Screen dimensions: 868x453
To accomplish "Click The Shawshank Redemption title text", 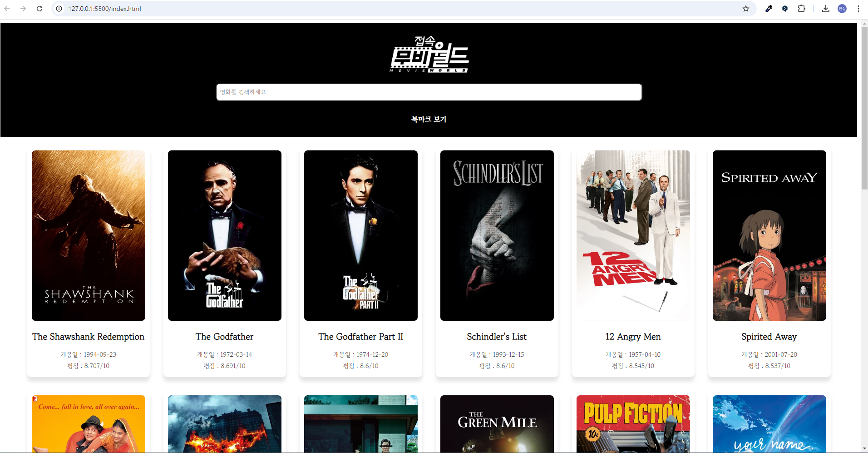I will [x=89, y=337].
